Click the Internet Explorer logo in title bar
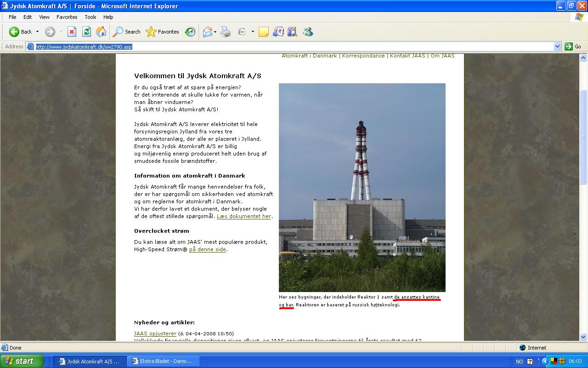The image size is (588, 368). point(5,6)
